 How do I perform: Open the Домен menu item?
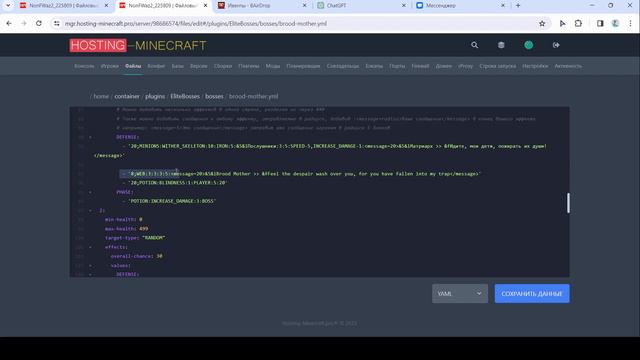(444, 66)
